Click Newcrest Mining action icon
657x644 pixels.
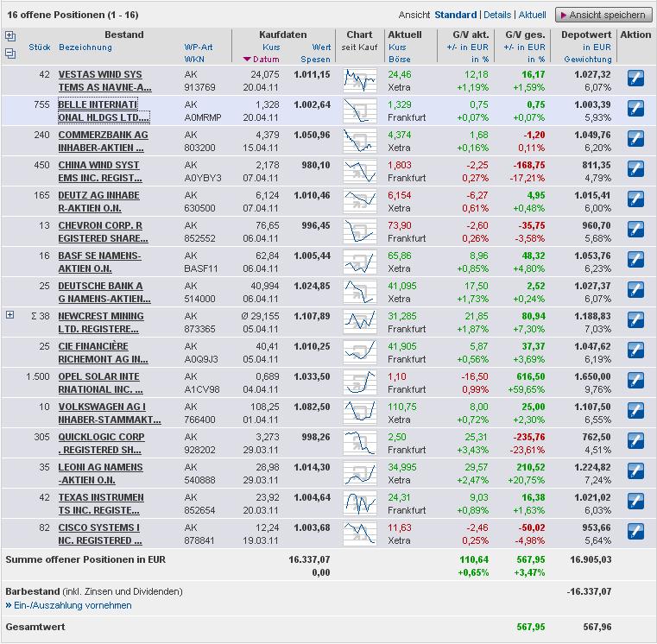point(635,320)
